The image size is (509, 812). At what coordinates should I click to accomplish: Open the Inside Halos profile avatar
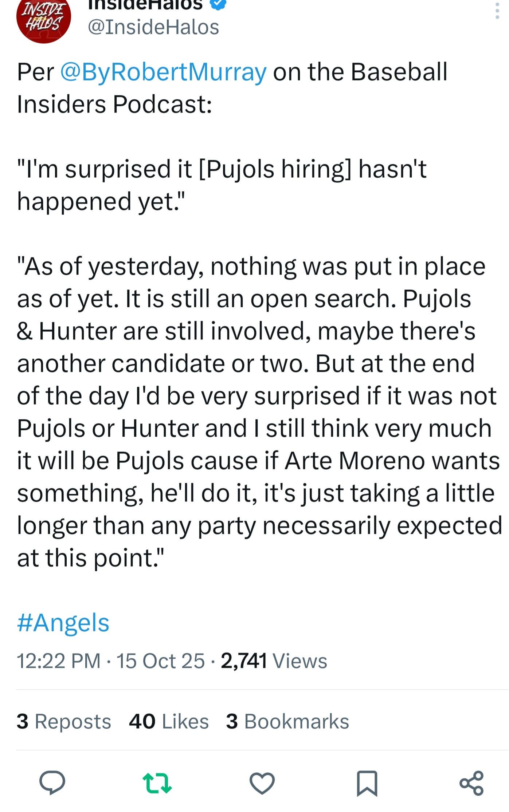tap(43, 18)
